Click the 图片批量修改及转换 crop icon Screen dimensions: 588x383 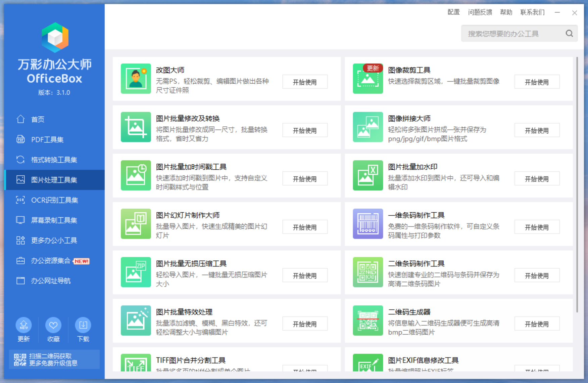click(136, 127)
